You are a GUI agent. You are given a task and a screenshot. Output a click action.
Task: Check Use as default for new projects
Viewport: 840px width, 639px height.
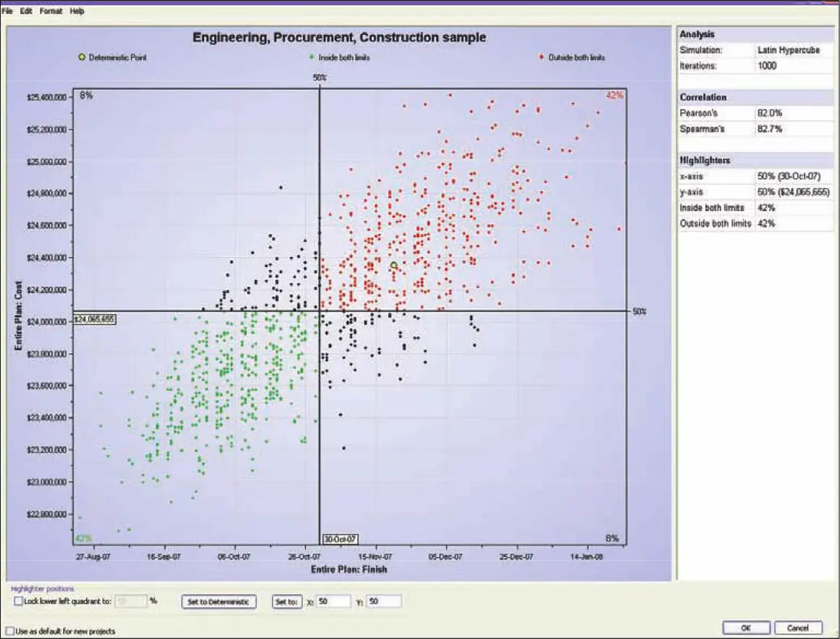[9, 631]
